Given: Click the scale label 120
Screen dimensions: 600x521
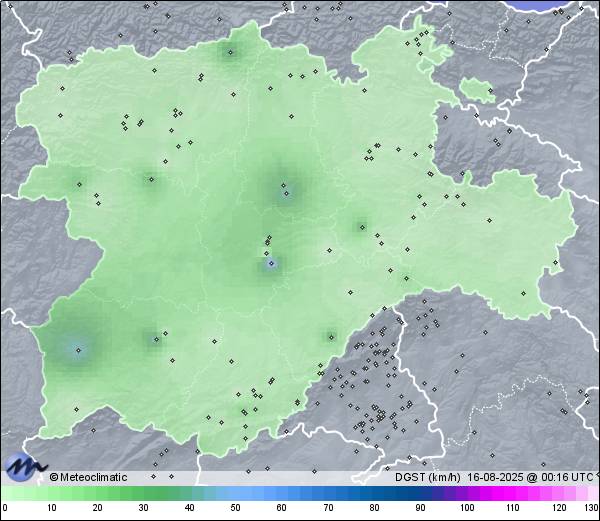Looking at the screenshot, I should (x=559, y=508).
